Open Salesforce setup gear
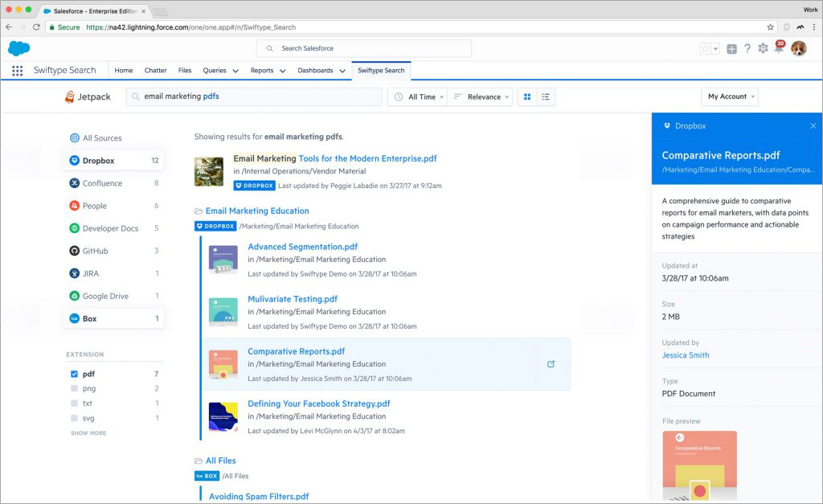 (x=763, y=49)
